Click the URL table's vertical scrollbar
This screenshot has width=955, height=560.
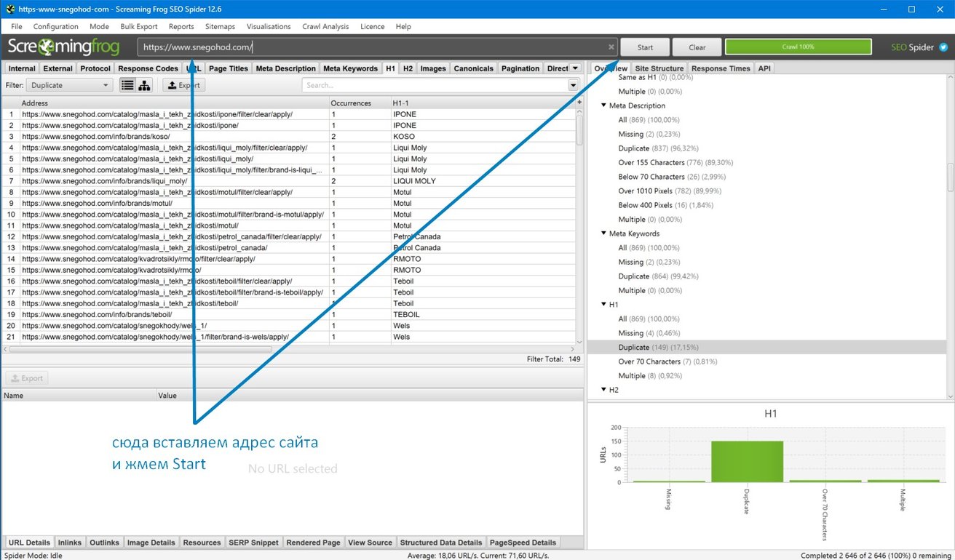click(579, 131)
